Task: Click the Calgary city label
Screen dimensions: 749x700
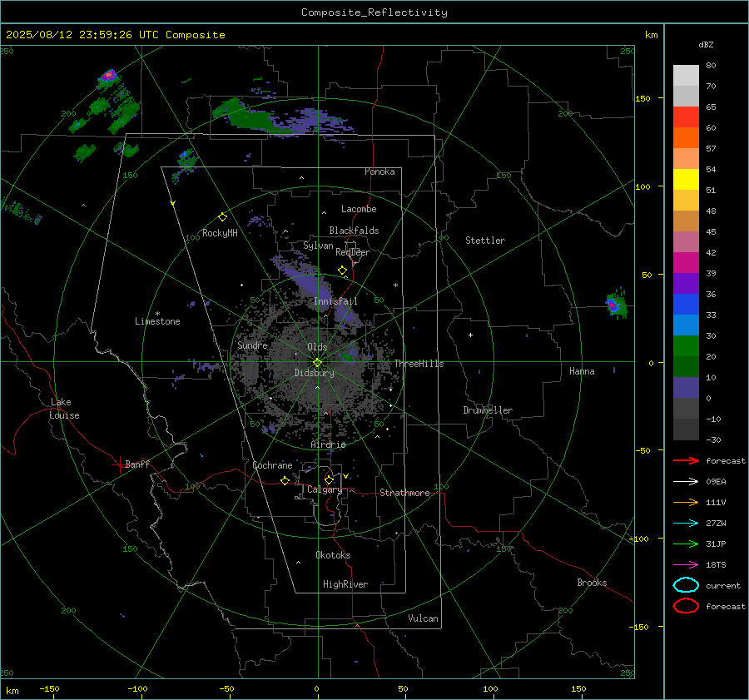Action: point(325,489)
